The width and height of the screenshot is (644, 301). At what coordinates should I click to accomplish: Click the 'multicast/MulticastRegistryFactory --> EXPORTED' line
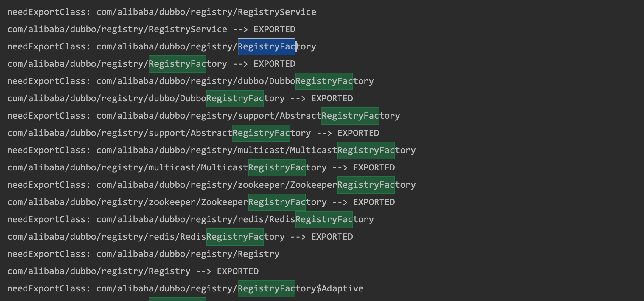tap(201, 167)
